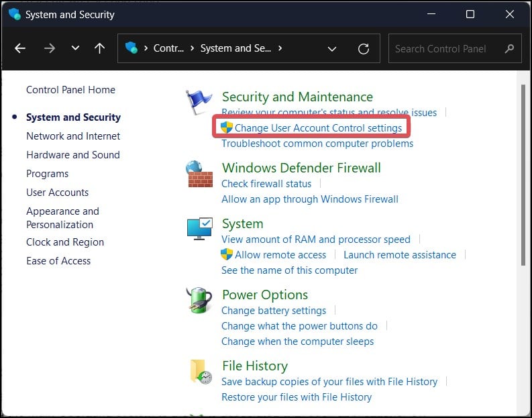Click the search magnifier icon
This screenshot has height=418, width=532.
click(x=509, y=48)
